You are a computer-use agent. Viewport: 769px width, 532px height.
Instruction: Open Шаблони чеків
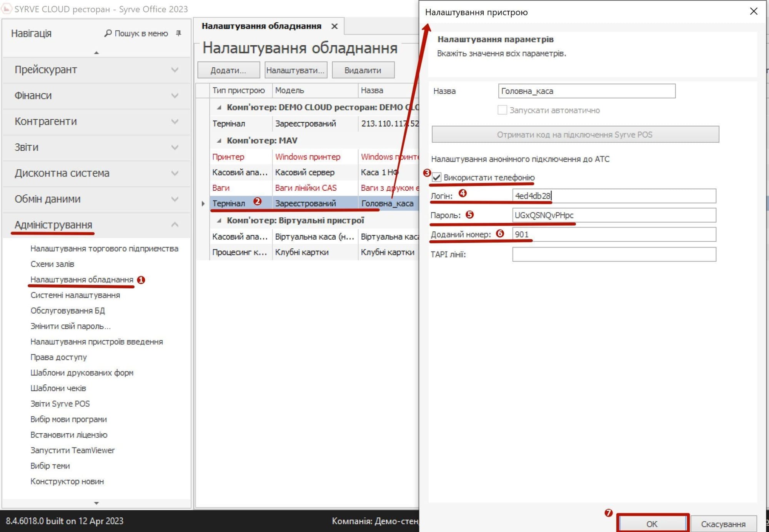[x=58, y=388]
